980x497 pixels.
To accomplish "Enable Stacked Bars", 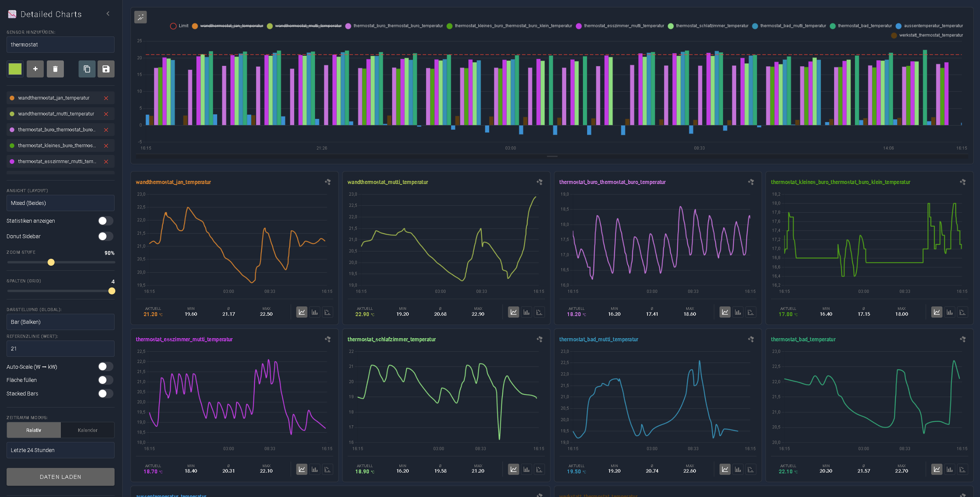I will [x=105, y=394].
